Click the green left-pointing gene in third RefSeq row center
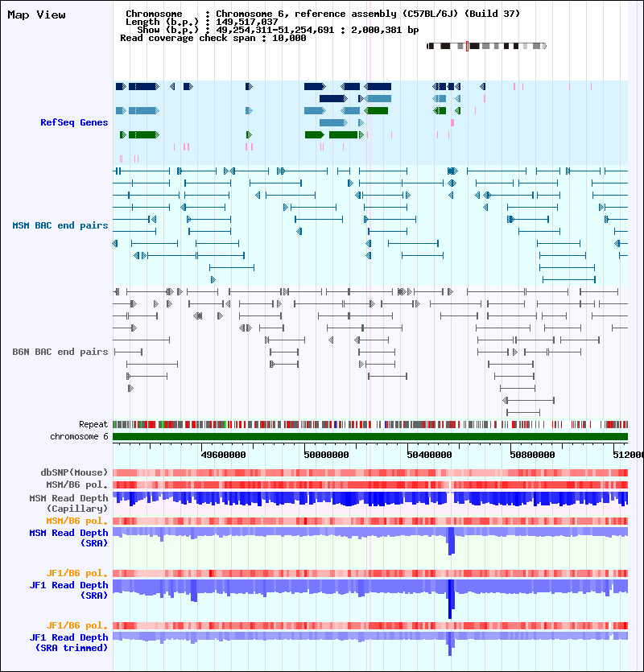 pyautogui.click(x=376, y=110)
